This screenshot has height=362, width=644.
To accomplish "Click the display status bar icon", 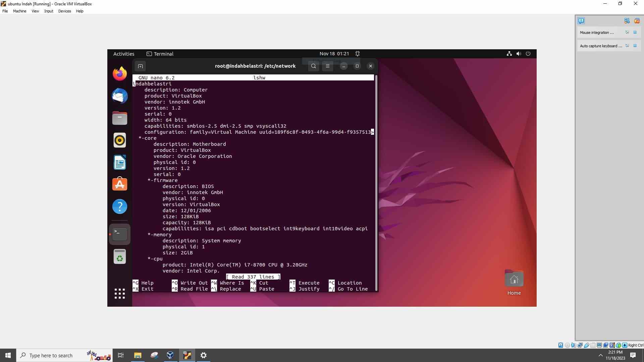I will [x=599, y=345].
